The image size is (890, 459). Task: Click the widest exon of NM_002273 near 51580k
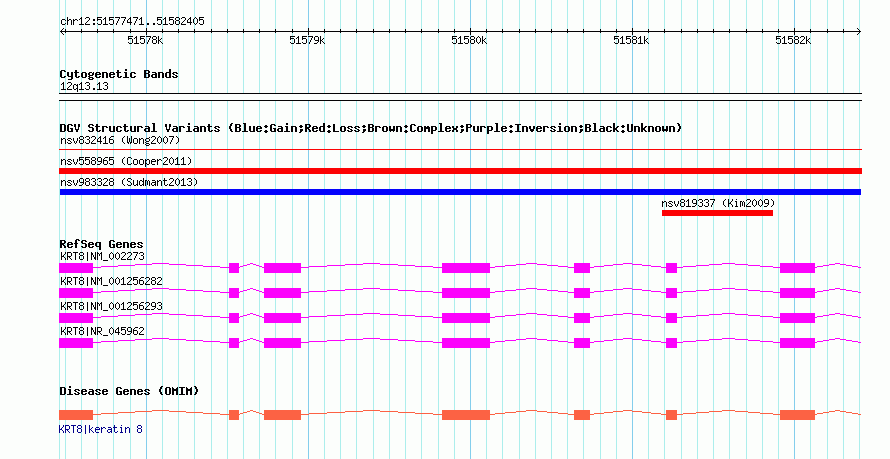pyautogui.click(x=466, y=268)
